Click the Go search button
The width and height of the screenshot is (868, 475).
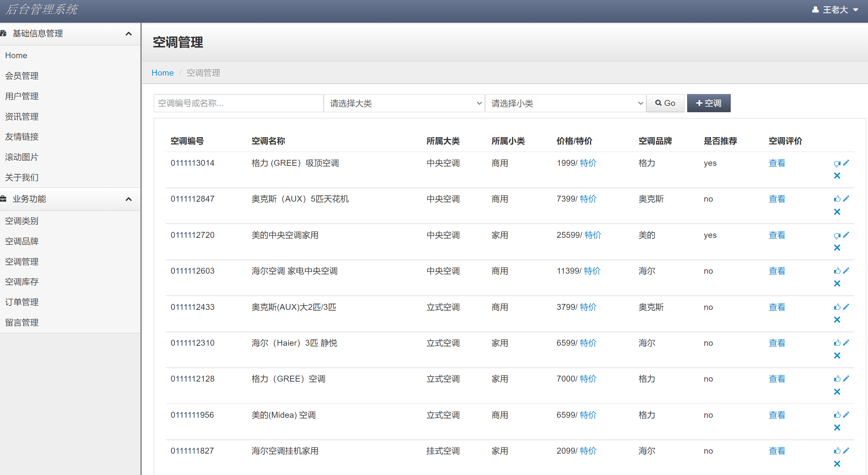point(665,103)
